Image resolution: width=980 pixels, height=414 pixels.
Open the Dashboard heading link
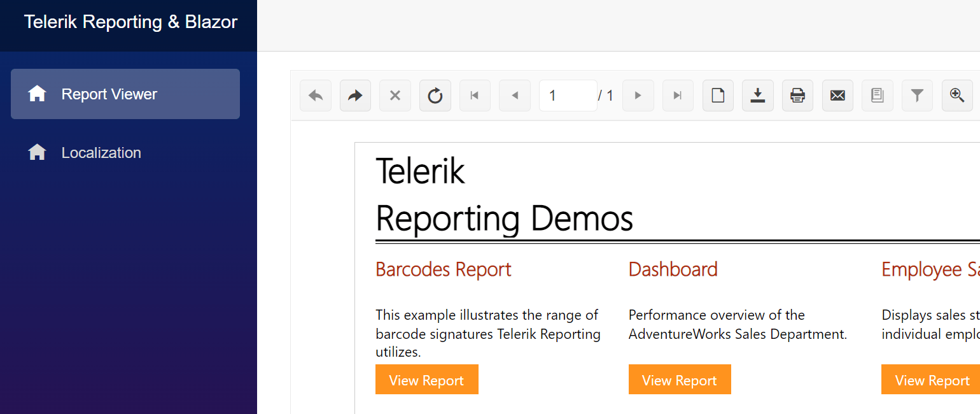coord(673,269)
